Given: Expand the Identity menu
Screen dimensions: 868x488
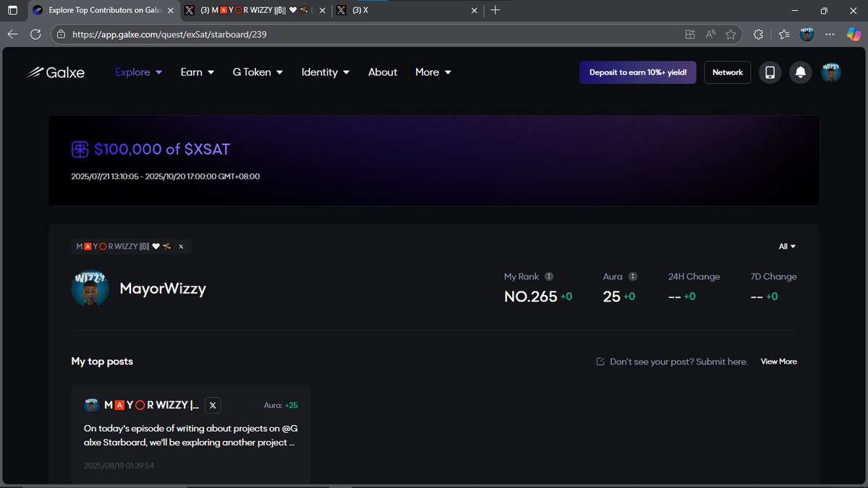Looking at the screenshot, I should click(x=325, y=72).
